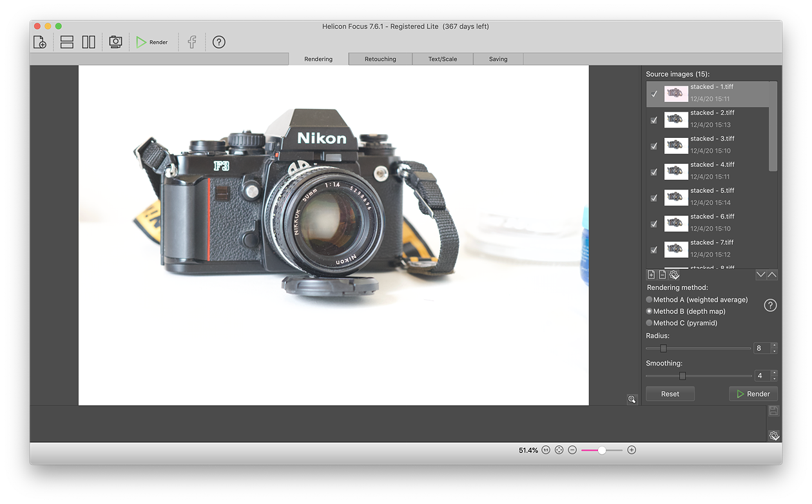The height and width of the screenshot is (504, 812).
Task: Open the output list settings gear icon
Action: click(x=774, y=436)
